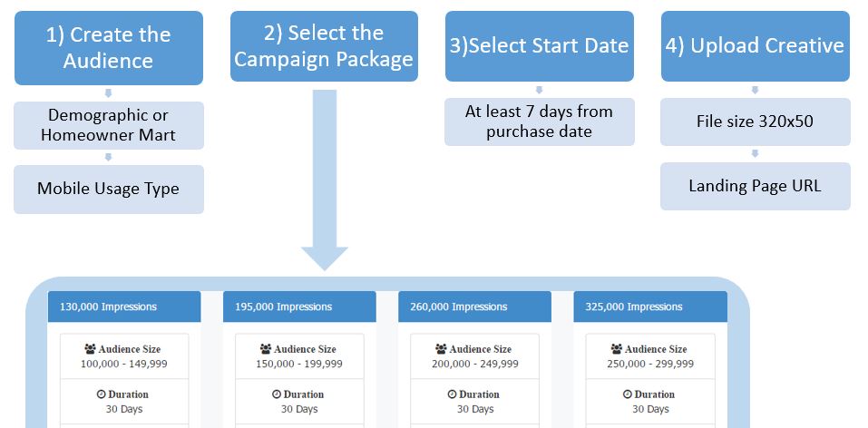Select the 195,000 Impressions package header
The height and width of the screenshot is (428, 868).
(299, 306)
